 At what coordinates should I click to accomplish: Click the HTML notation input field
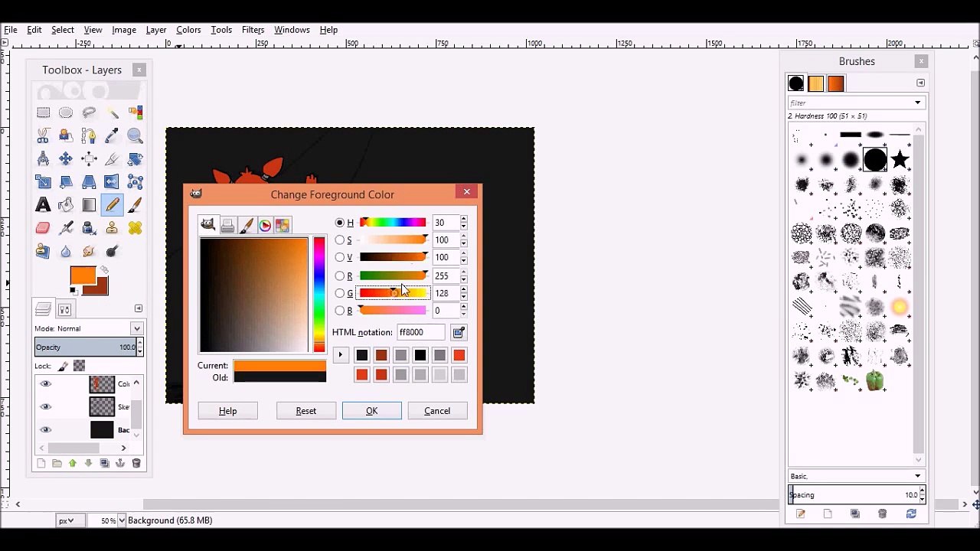click(x=420, y=332)
